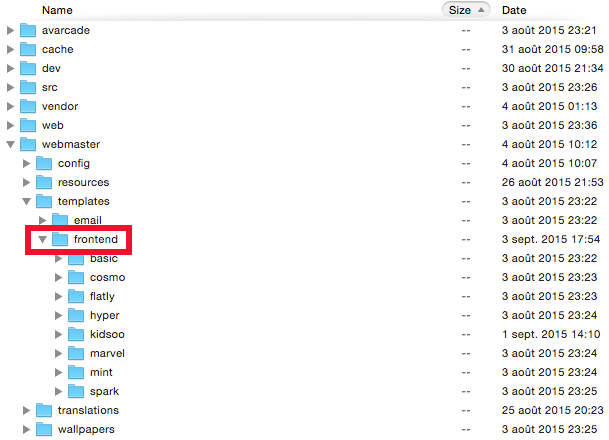Image resolution: width=609 pixels, height=440 pixels.
Task: Select the config folder icon
Action: coord(44,163)
